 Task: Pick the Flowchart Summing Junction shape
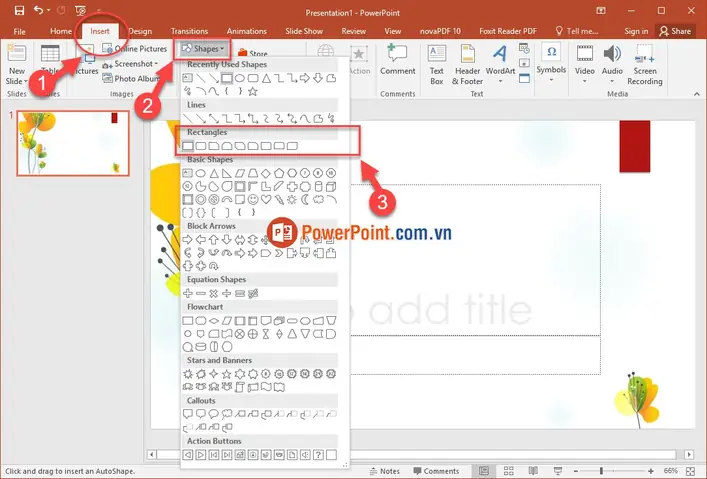[x=240, y=334]
